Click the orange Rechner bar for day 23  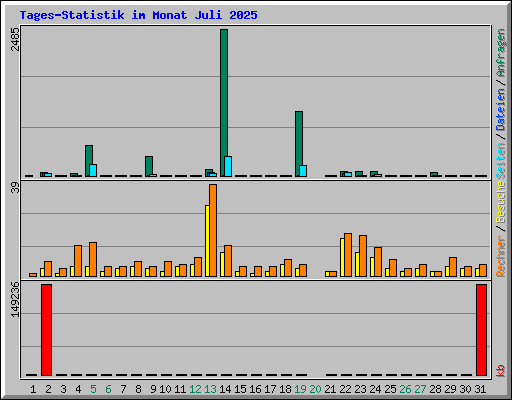click(x=363, y=256)
